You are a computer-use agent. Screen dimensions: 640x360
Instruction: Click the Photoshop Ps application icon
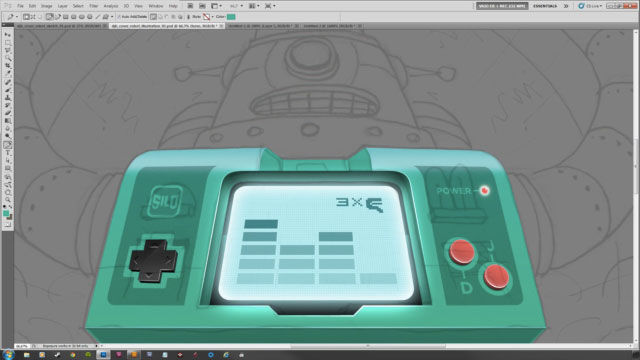7,6
